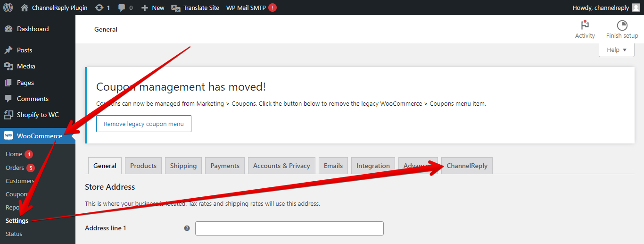Viewport: 644px width, 244px height.
Task: Click the Orders count badge
Action: tap(31, 168)
